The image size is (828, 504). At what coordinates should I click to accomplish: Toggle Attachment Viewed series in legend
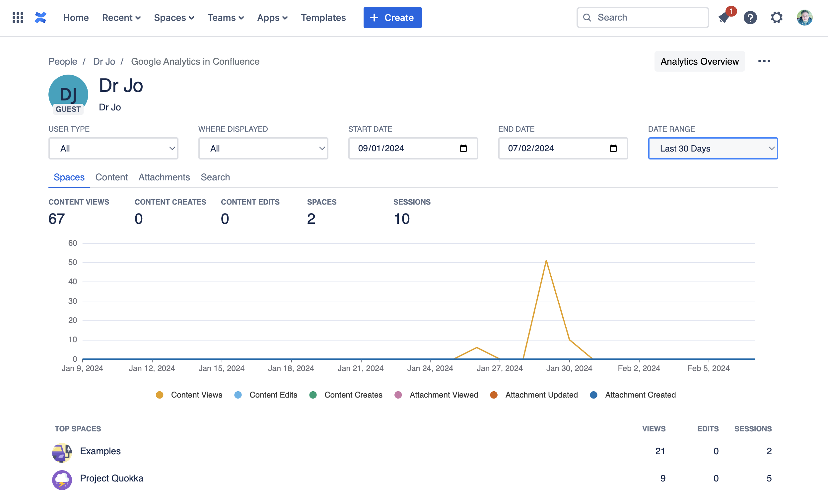point(443,395)
